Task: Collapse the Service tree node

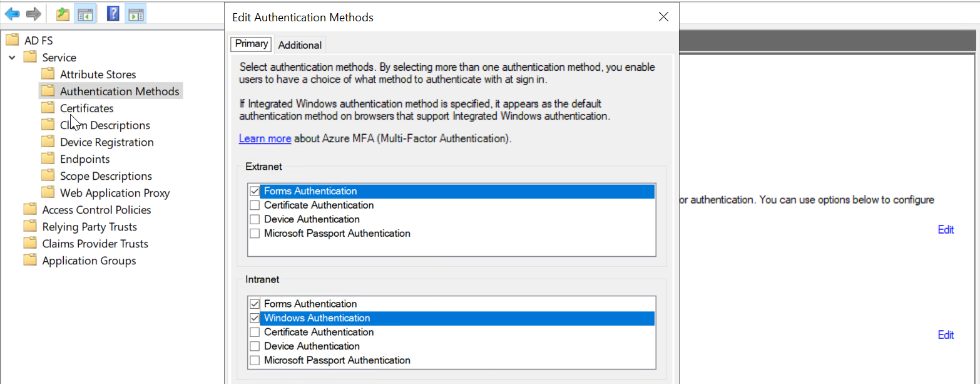Action: (13, 58)
